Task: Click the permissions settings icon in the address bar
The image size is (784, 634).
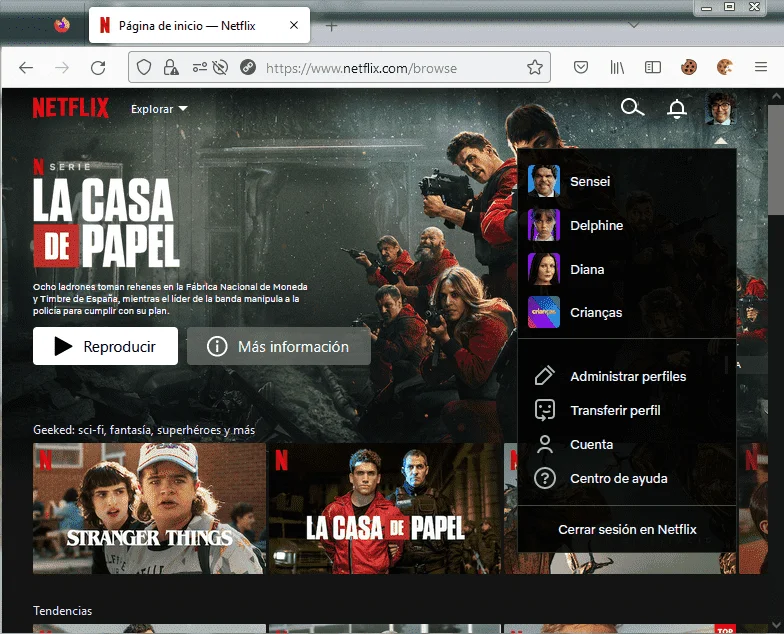Action: tap(200, 67)
